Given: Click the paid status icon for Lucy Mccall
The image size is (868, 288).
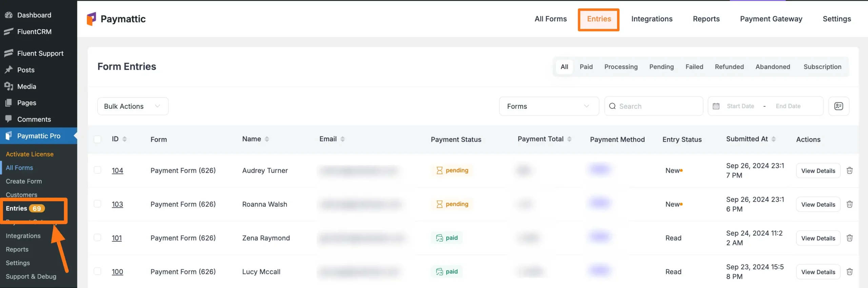Looking at the screenshot, I should pos(439,272).
